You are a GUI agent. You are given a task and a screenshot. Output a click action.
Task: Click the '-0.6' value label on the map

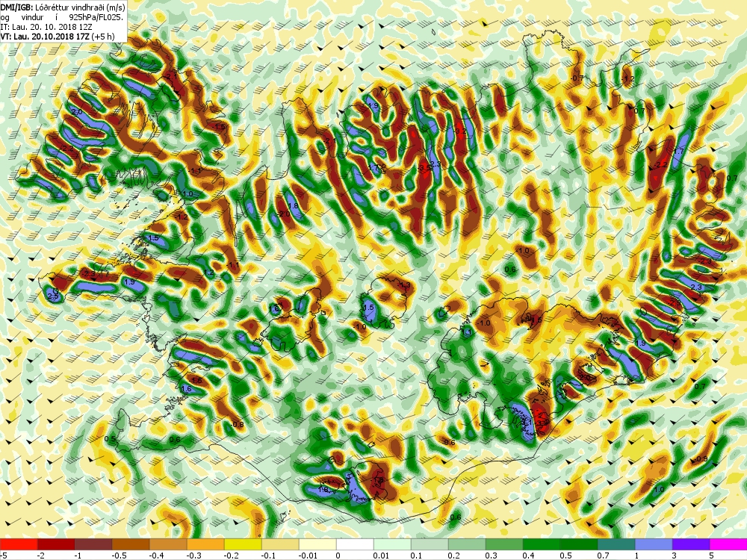449,442
